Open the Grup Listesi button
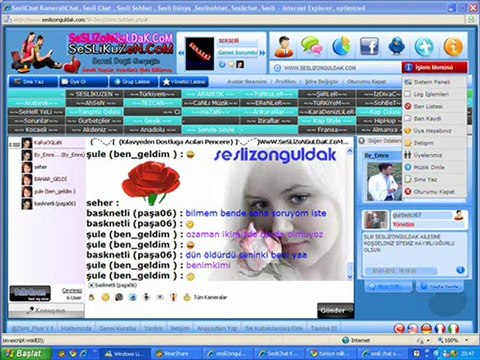 134,82
